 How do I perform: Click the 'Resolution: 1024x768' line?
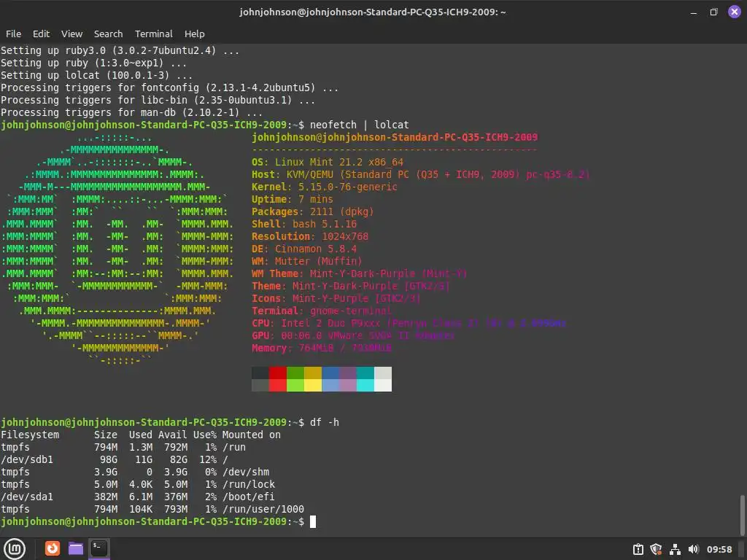pyautogui.click(x=309, y=236)
